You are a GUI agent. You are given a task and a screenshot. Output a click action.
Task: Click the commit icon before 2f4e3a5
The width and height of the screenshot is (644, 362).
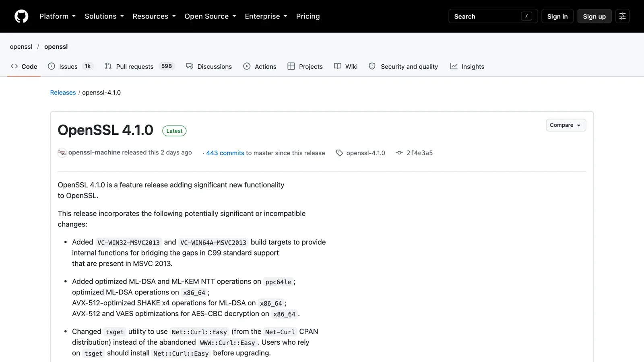click(399, 153)
